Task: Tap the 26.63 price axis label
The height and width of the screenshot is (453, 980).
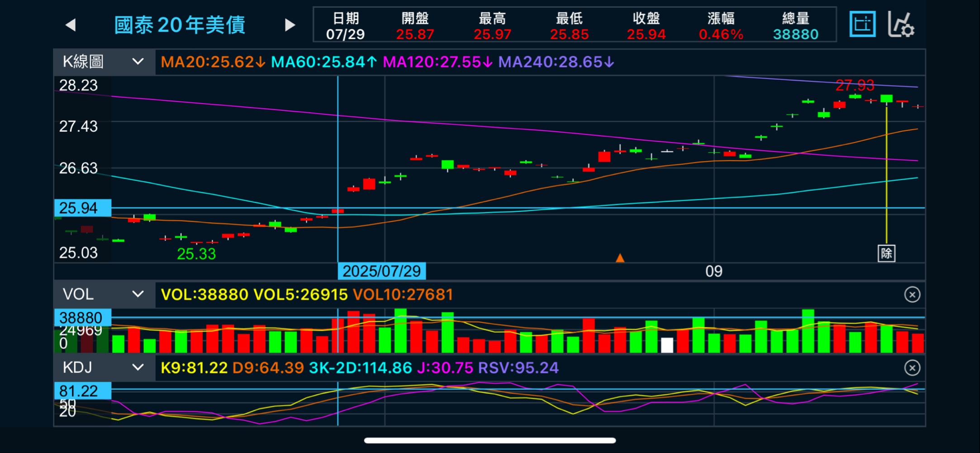Action: pos(78,168)
